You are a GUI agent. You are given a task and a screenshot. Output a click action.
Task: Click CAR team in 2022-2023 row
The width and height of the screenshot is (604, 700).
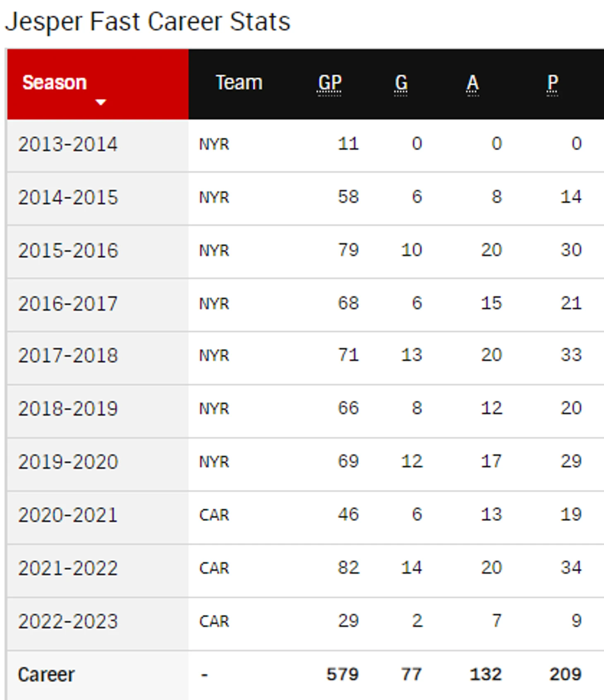click(214, 621)
